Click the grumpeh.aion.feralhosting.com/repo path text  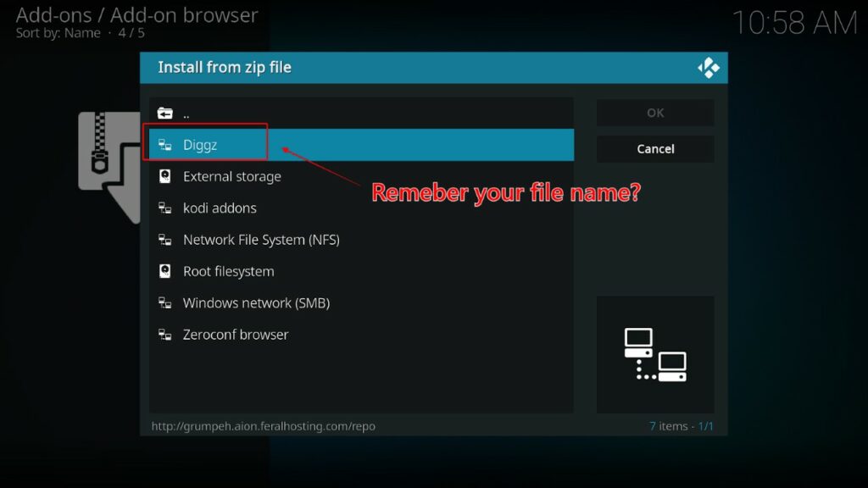[264, 426]
